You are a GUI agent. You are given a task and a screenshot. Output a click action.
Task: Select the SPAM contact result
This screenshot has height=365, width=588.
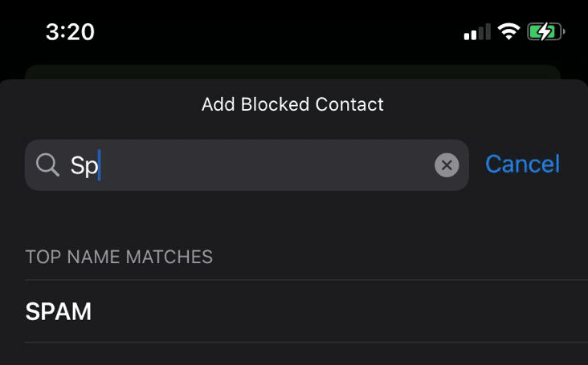[x=59, y=311]
